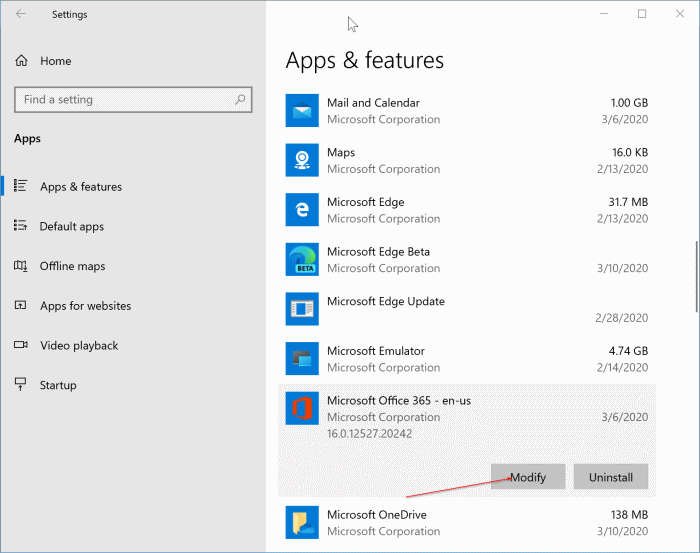Viewport: 700px width, 553px height.
Task: Click the 138 MB size value
Action: click(629, 515)
